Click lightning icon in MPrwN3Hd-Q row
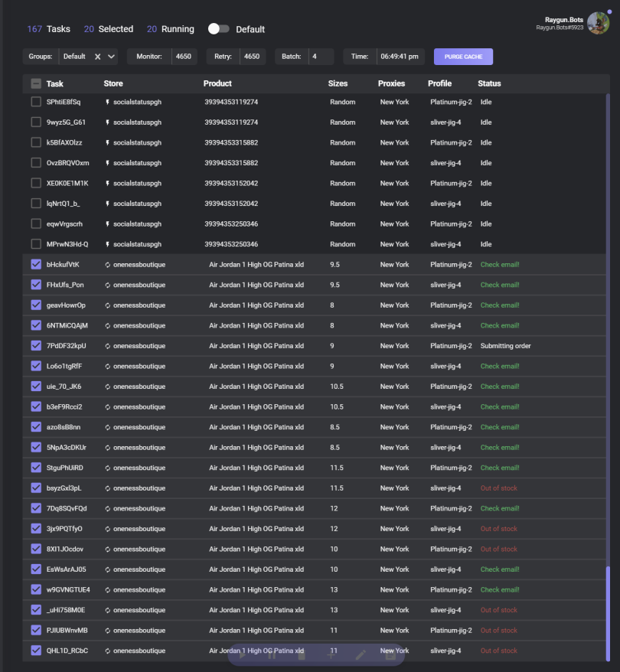 108,244
